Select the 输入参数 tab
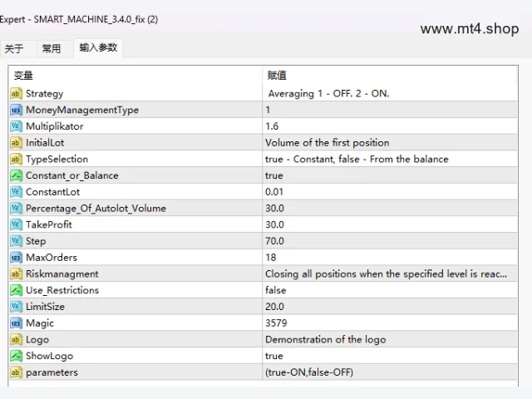Viewport: 532px width, 399px height. click(98, 47)
